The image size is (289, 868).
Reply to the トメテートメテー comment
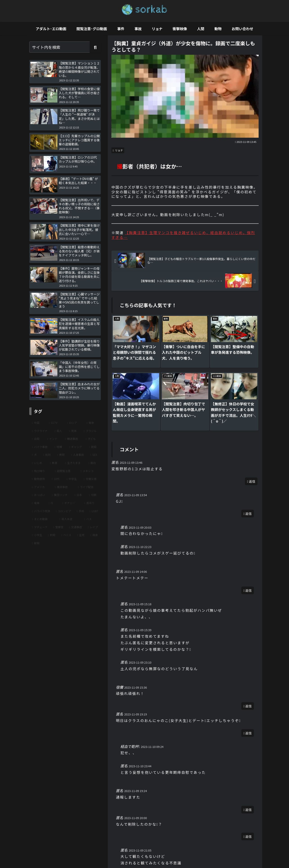click(247, 590)
